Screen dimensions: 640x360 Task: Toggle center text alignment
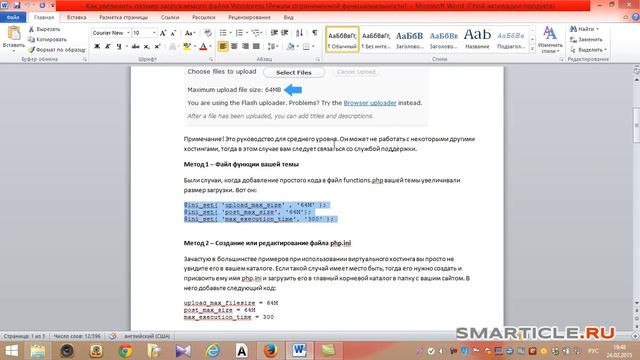pos(234,47)
